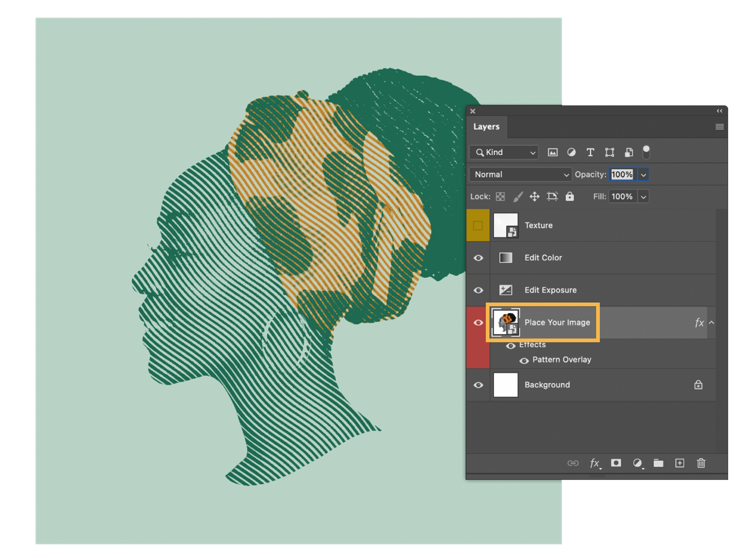The height and width of the screenshot is (558, 756).
Task: Filter layers by adjustment layer type
Action: click(x=571, y=152)
